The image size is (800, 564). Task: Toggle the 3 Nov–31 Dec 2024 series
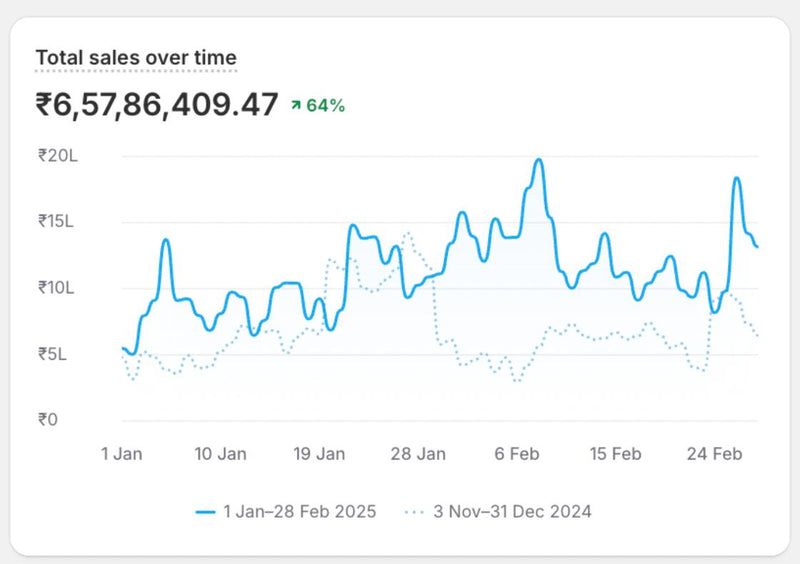click(512, 512)
